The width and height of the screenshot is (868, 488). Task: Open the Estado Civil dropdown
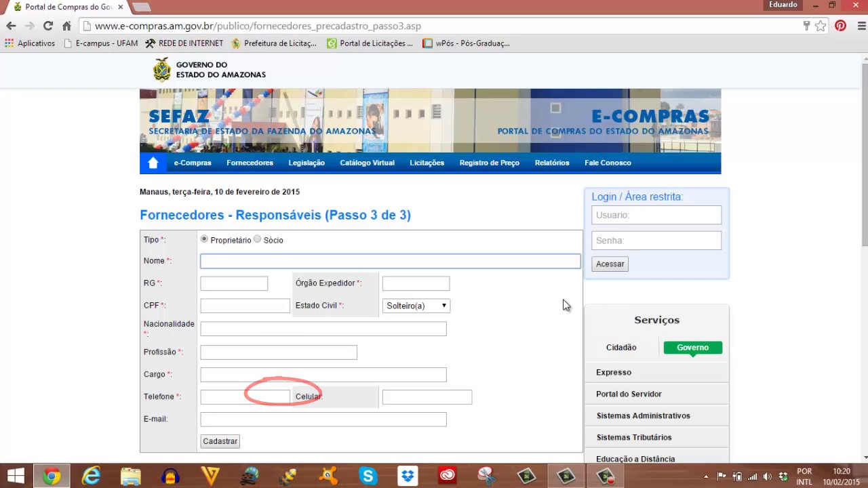pos(416,306)
